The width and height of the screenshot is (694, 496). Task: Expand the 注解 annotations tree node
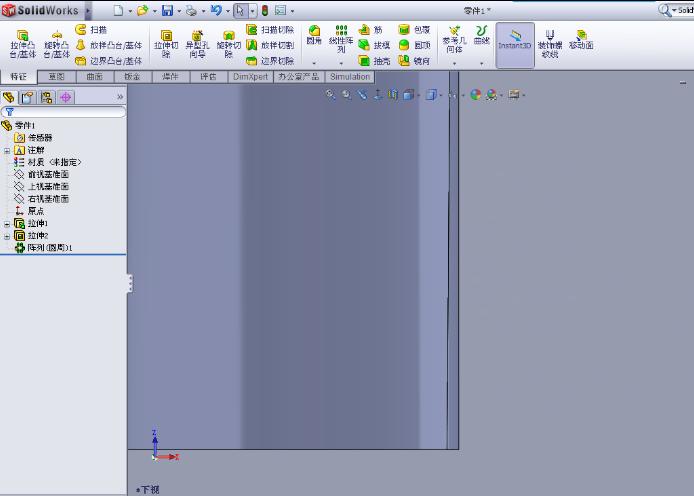pos(7,150)
